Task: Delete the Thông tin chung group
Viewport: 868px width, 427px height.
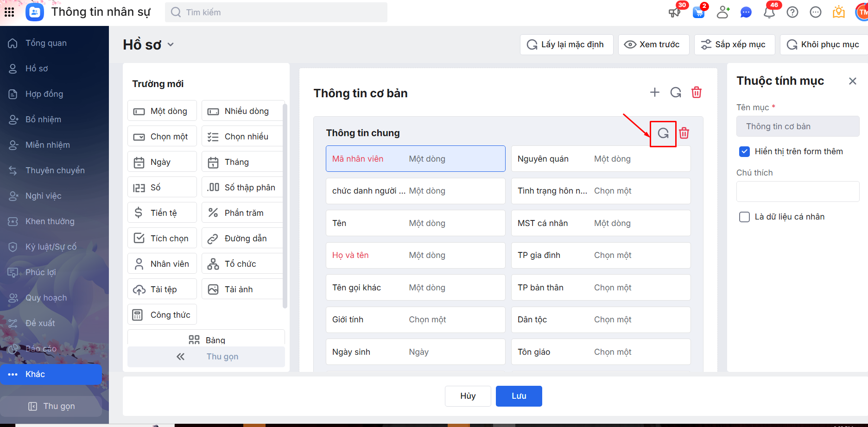Action: coord(684,133)
